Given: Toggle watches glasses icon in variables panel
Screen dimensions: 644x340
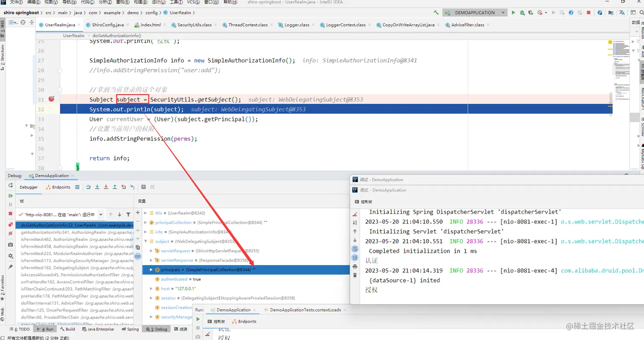Looking at the screenshot, I should 138,256.
